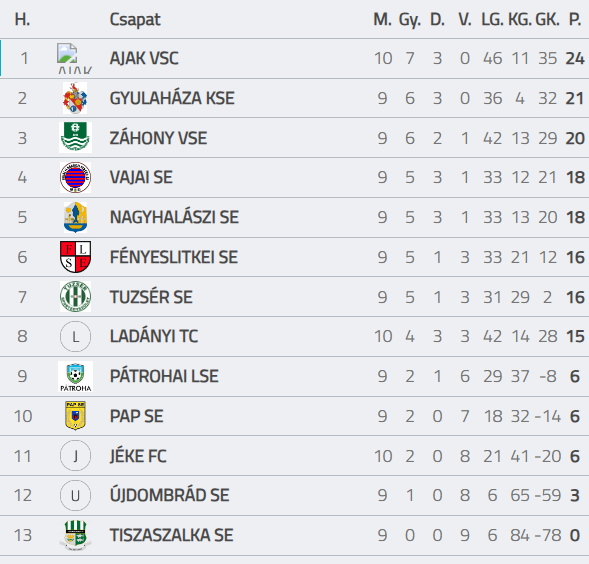The width and height of the screenshot is (589, 564).
Task: Click the GK. goal difference header
Action: coord(547,20)
